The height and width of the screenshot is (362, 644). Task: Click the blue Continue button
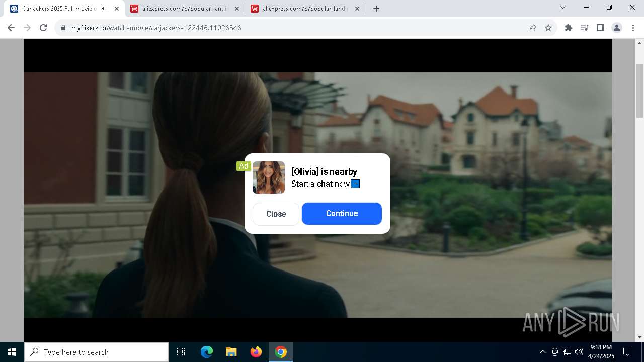tap(342, 214)
